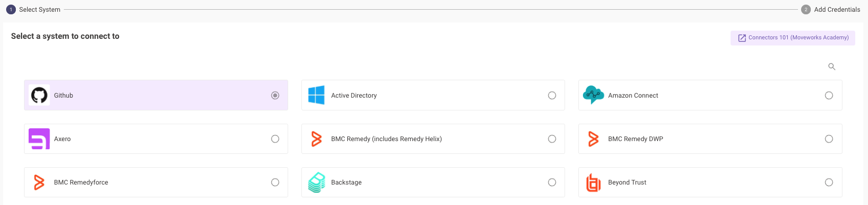Click the BMC Remedyforce logo icon
This screenshot has width=868, height=205.
[x=39, y=182]
